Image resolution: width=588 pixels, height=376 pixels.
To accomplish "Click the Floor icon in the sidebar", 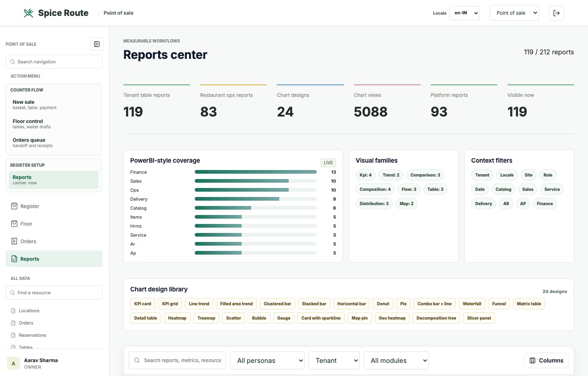I will 14,224.
